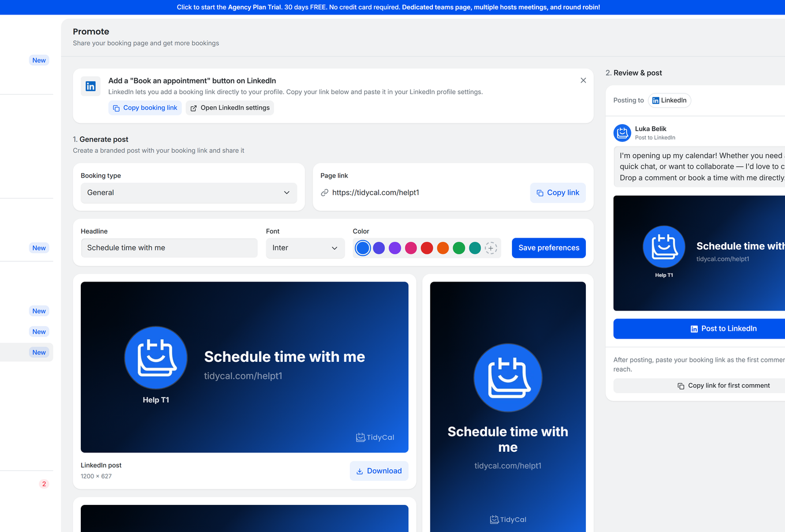
Task: Click into the Headline input field
Action: pos(169,248)
